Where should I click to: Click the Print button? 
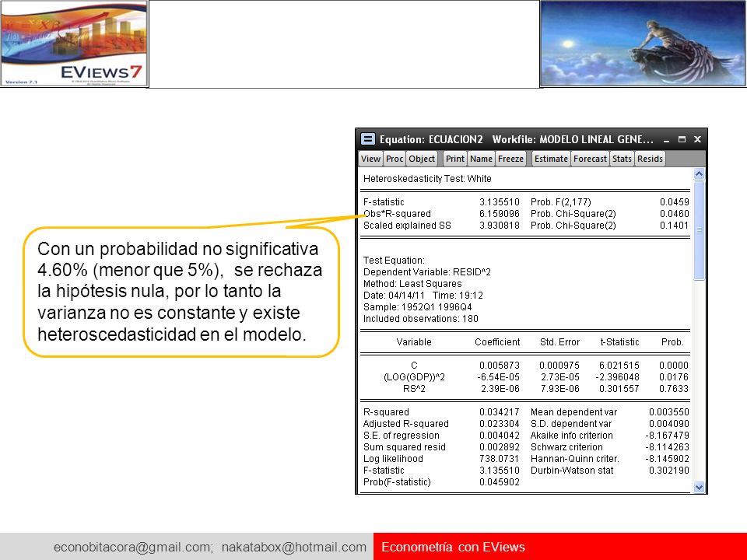tap(455, 159)
